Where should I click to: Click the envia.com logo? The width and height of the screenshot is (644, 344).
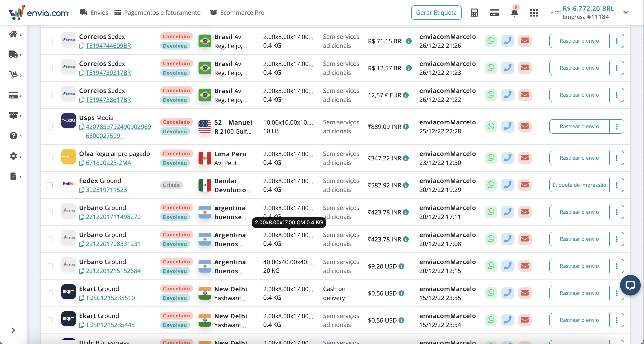click(x=39, y=12)
